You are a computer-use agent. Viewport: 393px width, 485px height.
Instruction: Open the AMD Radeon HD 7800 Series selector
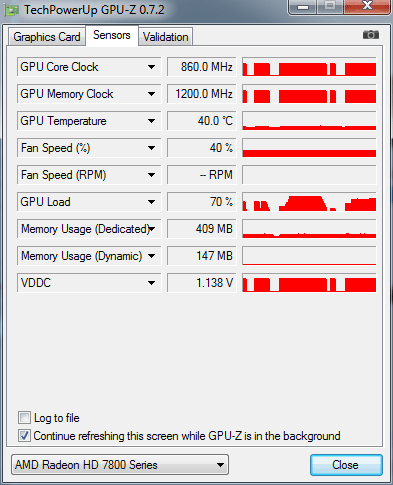pos(120,465)
